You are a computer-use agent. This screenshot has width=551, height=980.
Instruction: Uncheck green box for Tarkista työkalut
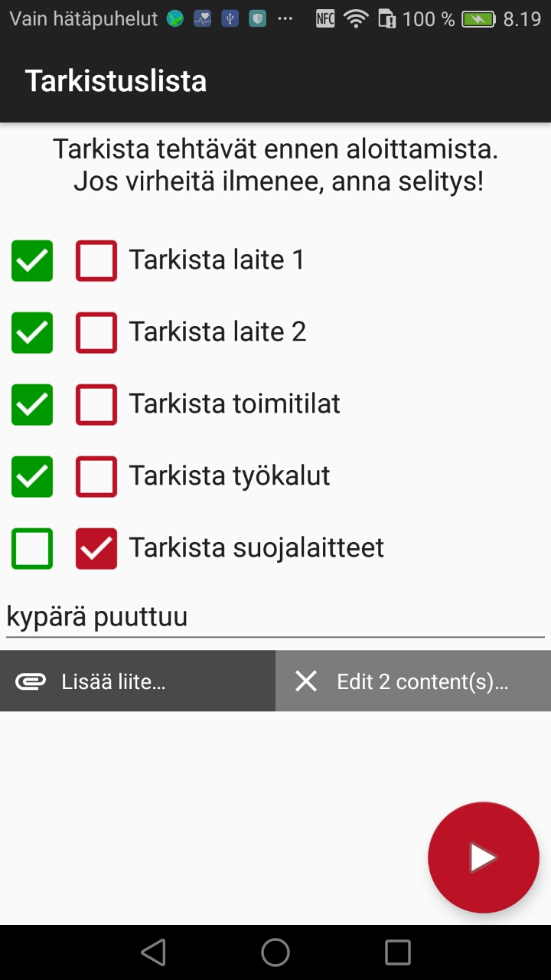[32, 477]
